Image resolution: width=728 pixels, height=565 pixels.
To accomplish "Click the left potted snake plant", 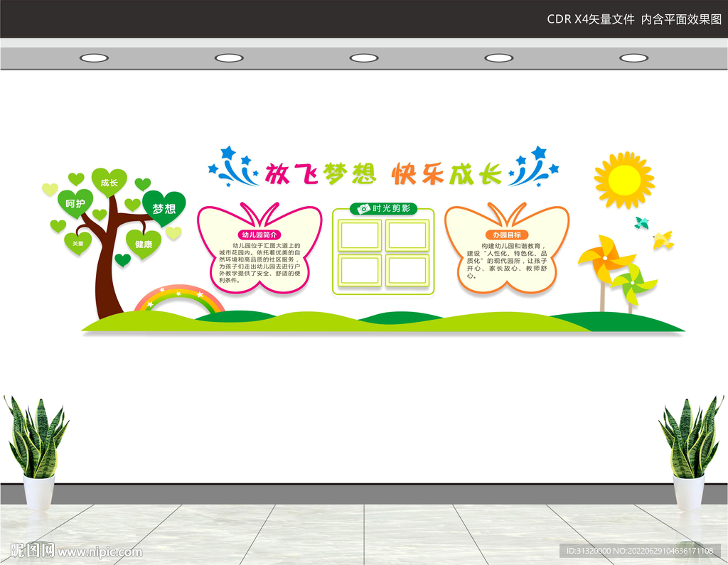I will [37, 453].
